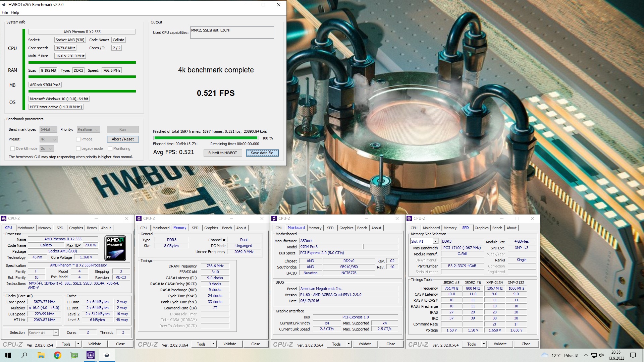Open the Selection Socket #1 dropdown in CPU-Z

point(43,333)
